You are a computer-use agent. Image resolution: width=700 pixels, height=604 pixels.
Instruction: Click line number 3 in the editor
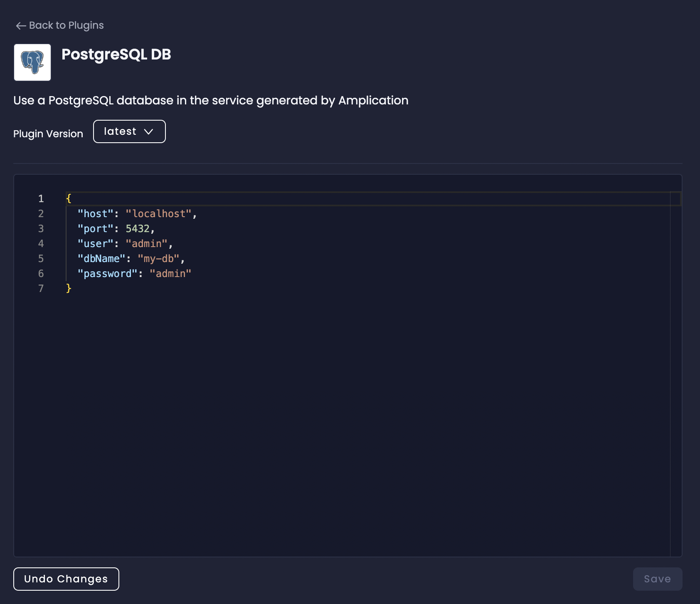[41, 228]
